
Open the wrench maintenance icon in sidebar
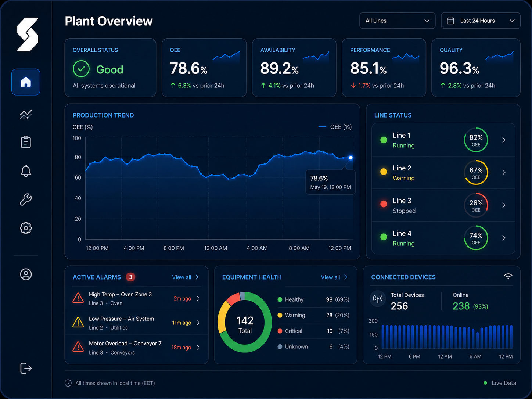(x=26, y=199)
